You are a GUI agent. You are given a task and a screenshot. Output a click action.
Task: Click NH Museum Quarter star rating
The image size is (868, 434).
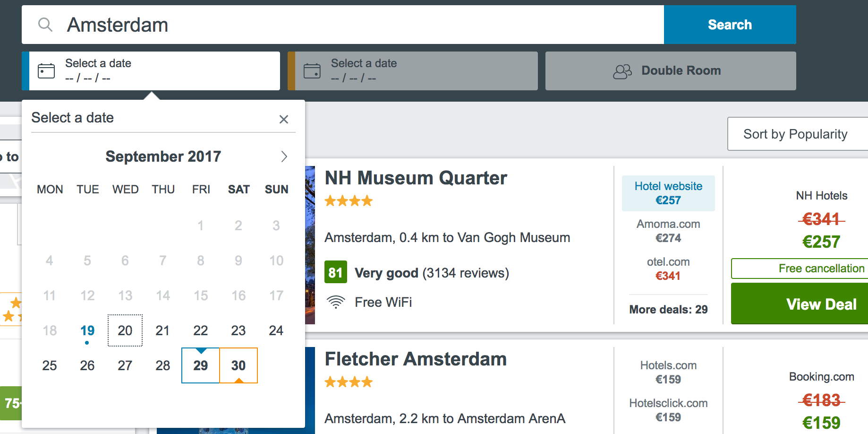click(349, 201)
